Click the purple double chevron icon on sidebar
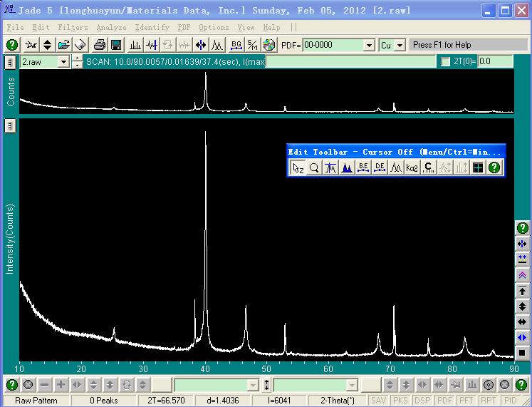Image resolution: width=532 pixels, height=407 pixels. (x=522, y=275)
